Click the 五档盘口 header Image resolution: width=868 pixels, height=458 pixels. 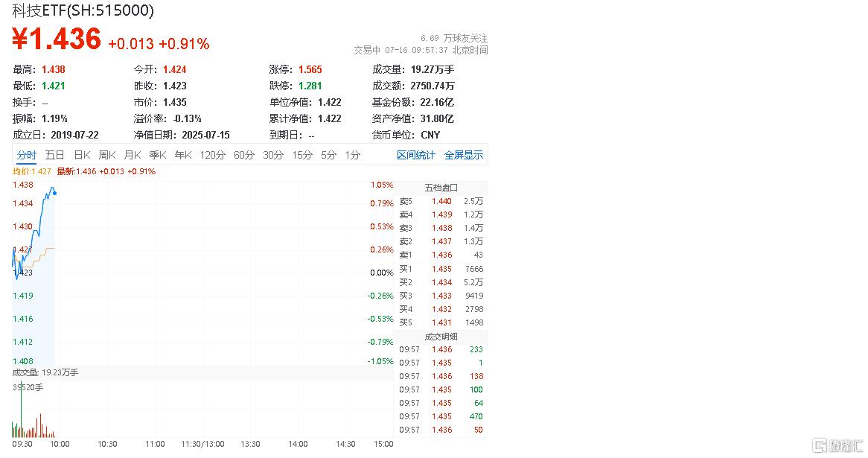pyautogui.click(x=441, y=188)
